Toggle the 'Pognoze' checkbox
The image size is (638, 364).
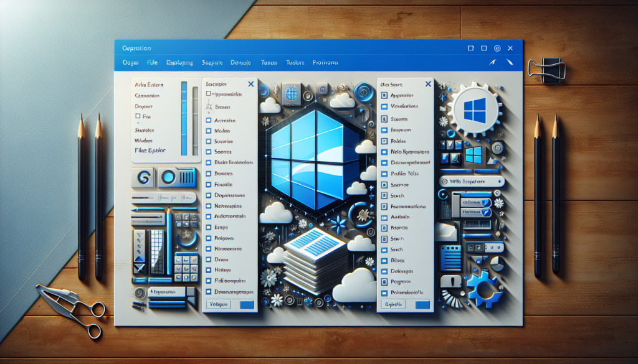click(384, 281)
